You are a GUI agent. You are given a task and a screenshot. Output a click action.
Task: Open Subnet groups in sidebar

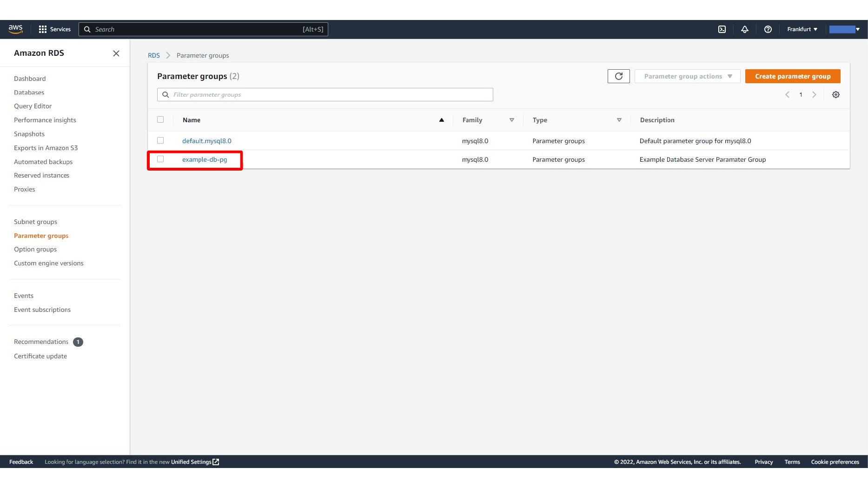(x=35, y=222)
